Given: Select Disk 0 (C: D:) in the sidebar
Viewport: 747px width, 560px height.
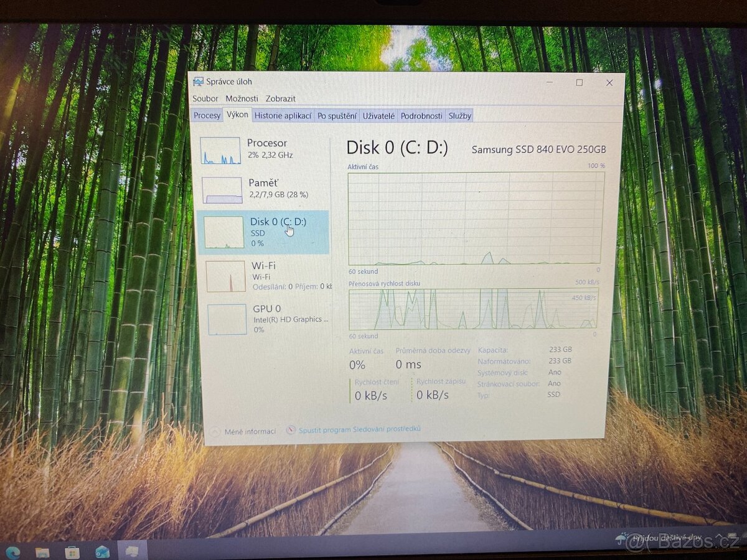Looking at the screenshot, I should point(268,232).
